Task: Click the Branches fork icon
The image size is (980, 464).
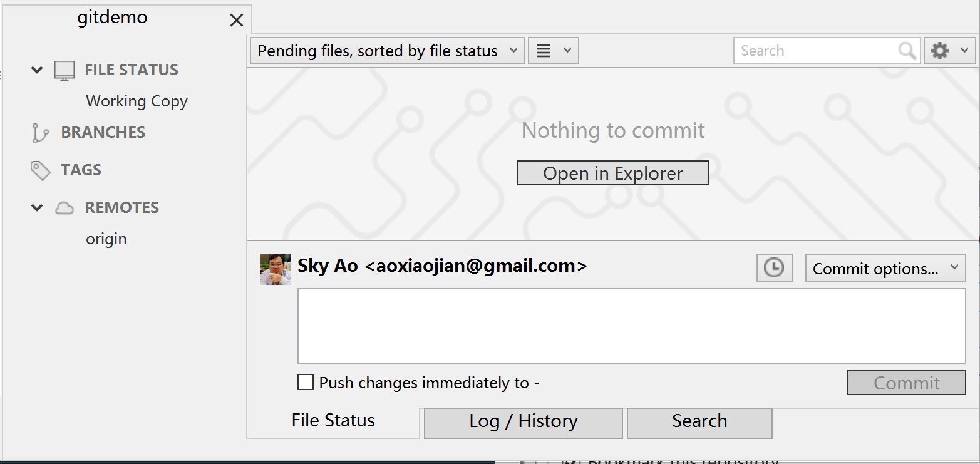Action: tap(40, 133)
